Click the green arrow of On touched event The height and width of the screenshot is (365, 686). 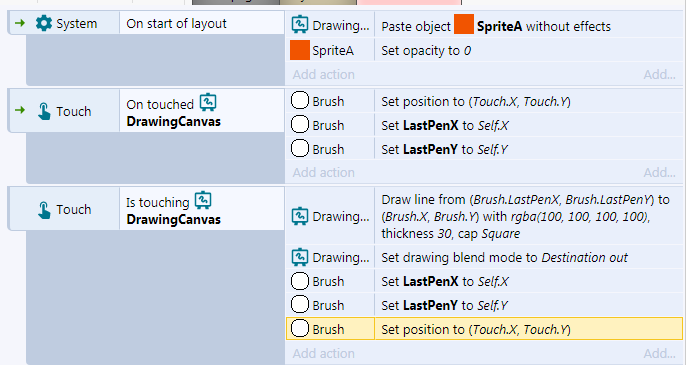pyautogui.click(x=20, y=110)
